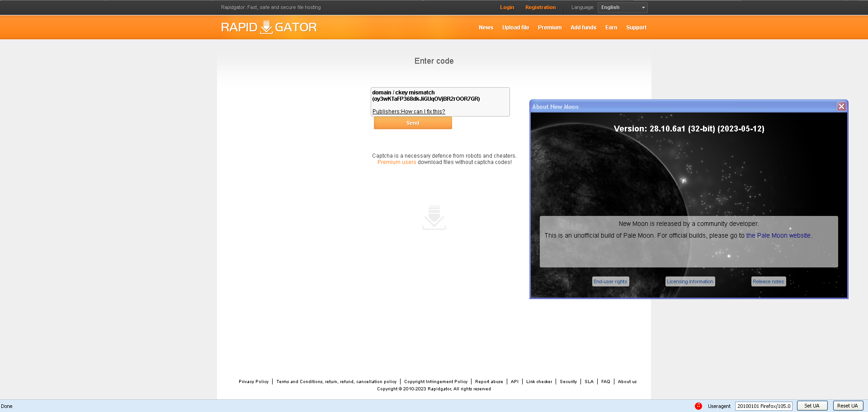Open the Pale Moon website link
The height and width of the screenshot is (412, 868).
(x=778, y=235)
